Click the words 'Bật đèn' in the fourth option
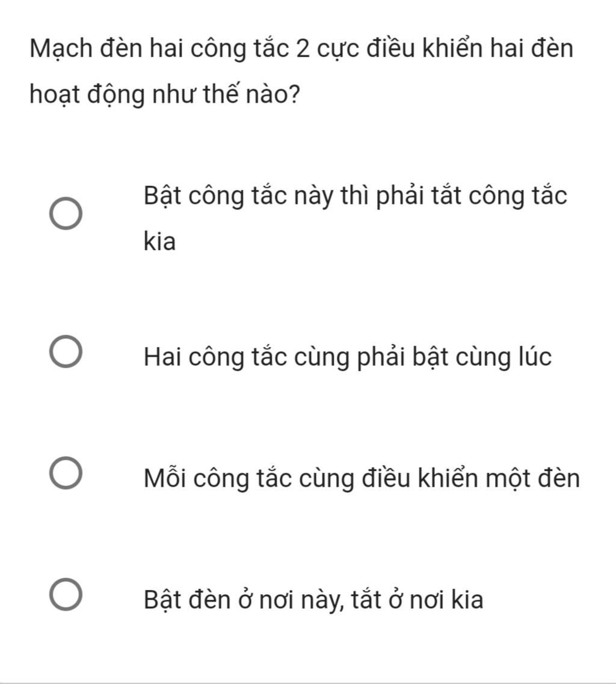Image resolution: width=616 pixels, height=684 pixels. point(187,599)
